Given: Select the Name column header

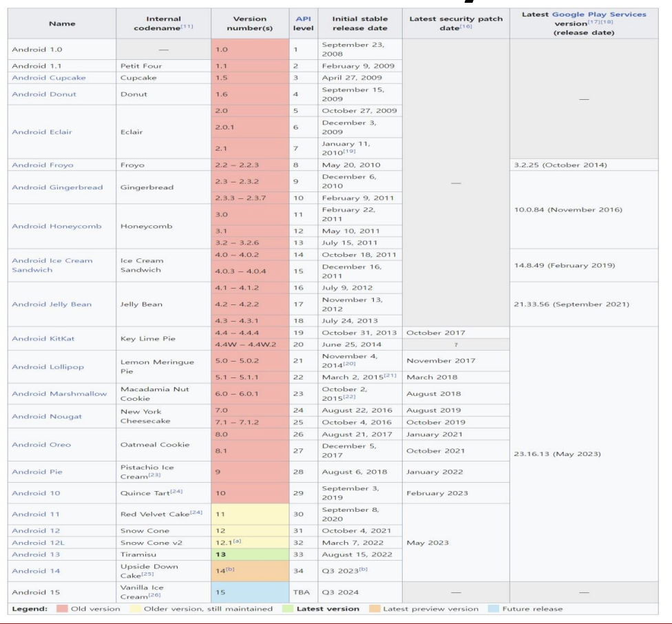Looking at the screenshot, I should [62, 23].
